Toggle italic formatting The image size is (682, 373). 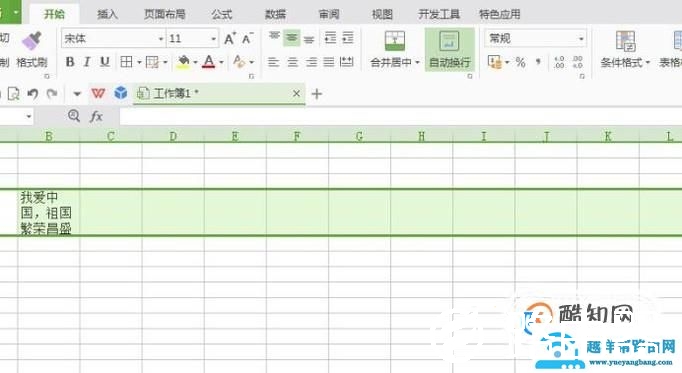(x=87, y=62)
